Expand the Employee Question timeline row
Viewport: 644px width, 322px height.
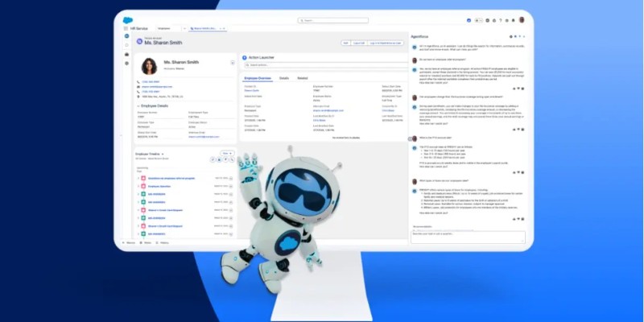(x=138, y=186)
